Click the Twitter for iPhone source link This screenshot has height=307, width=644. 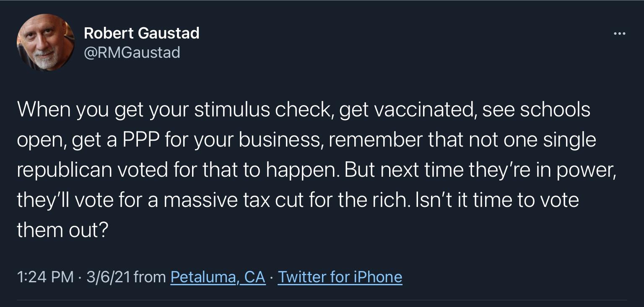(340, 277)
